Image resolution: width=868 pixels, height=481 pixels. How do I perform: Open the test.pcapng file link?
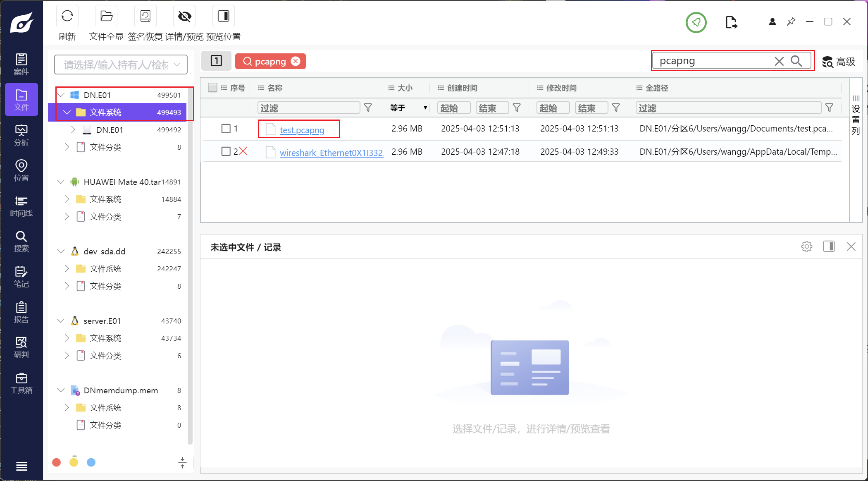click(x=302, y=130)
